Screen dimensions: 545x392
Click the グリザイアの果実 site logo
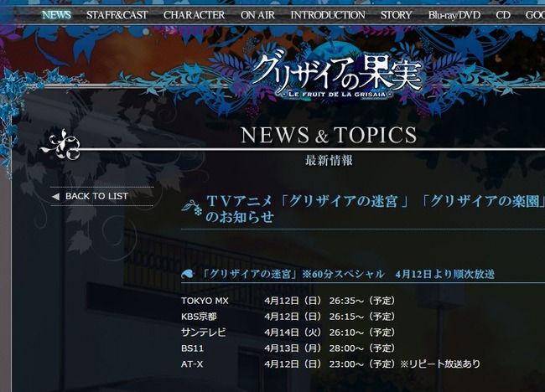click(x=336, y=75)
